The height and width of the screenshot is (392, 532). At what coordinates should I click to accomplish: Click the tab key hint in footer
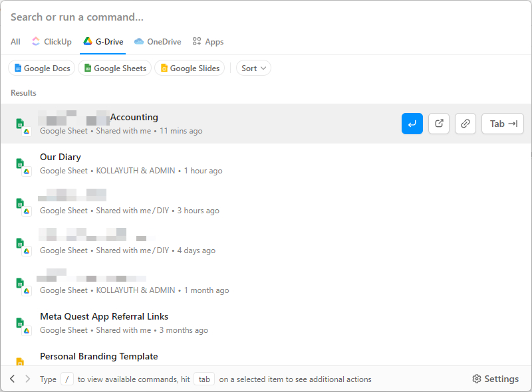click(204, 379)
